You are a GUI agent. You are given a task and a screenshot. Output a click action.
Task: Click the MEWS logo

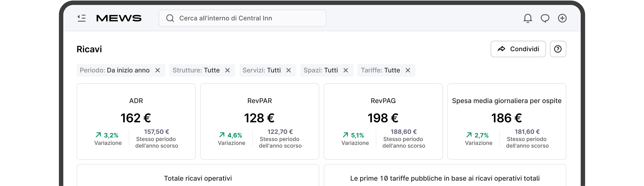click(x=119, y=18)
